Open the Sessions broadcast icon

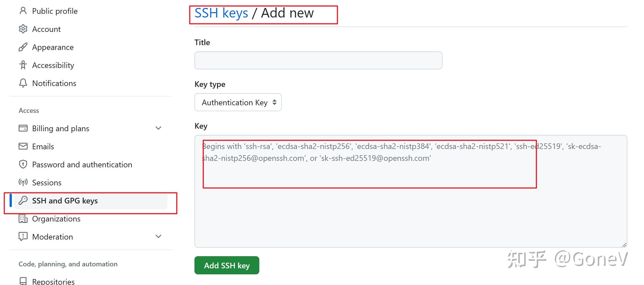(23, 182)
